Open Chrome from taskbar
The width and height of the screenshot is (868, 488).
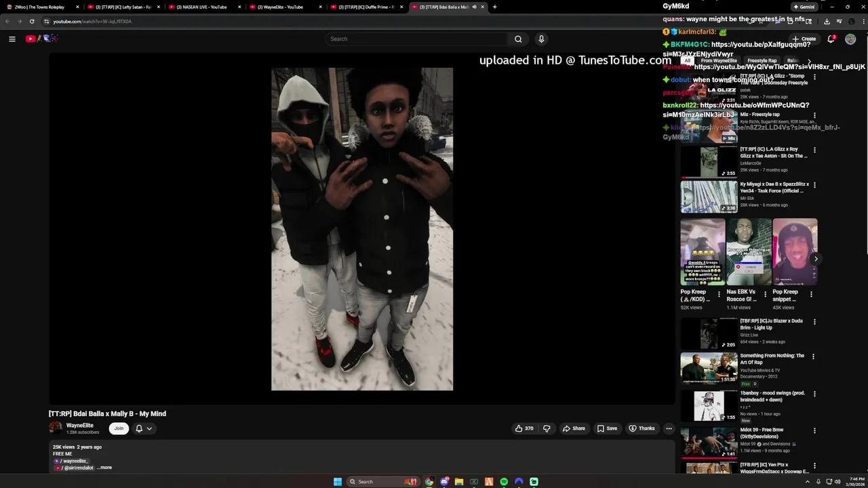coord(429,482)
